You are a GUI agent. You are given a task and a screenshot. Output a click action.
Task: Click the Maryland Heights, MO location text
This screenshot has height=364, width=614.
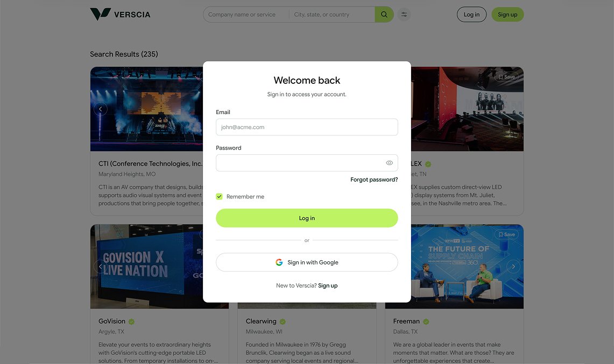coord(127,174)
